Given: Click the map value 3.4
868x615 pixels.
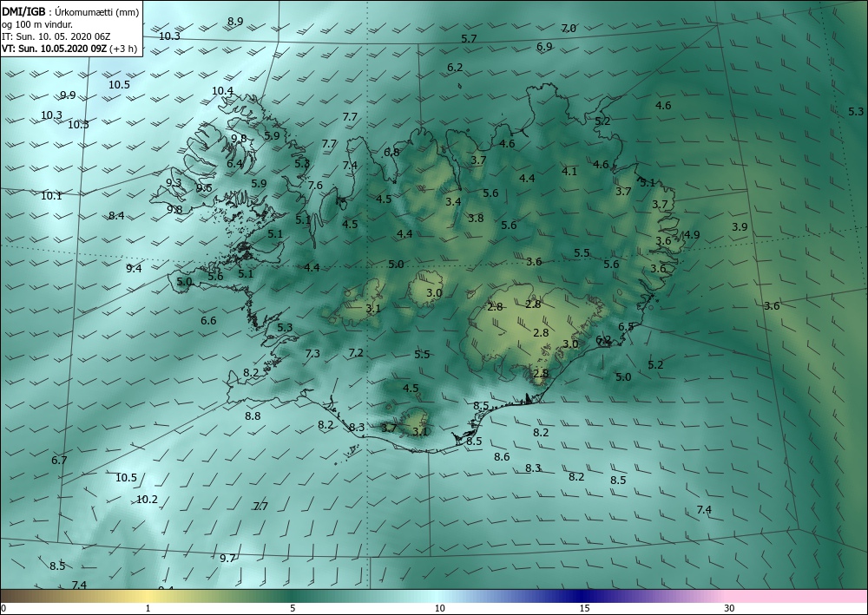Looking at the screenshot, I should [x=453, y=201].
